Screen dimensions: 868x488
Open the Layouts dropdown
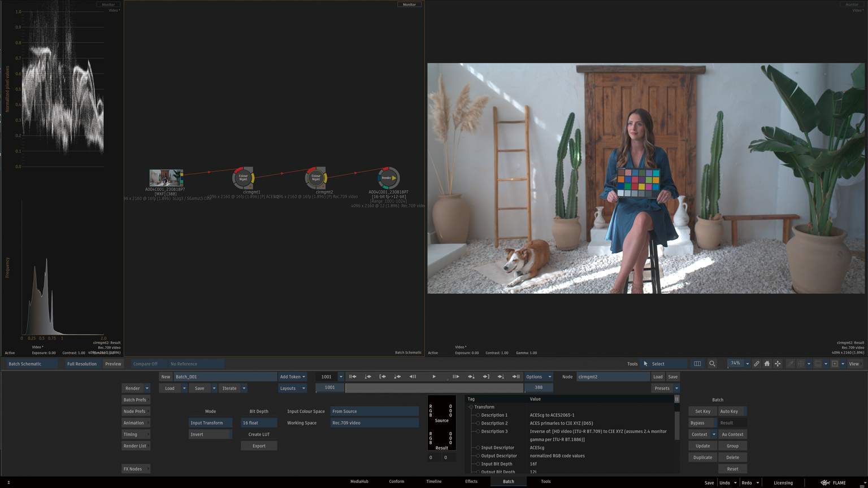(x=292, y=388)
